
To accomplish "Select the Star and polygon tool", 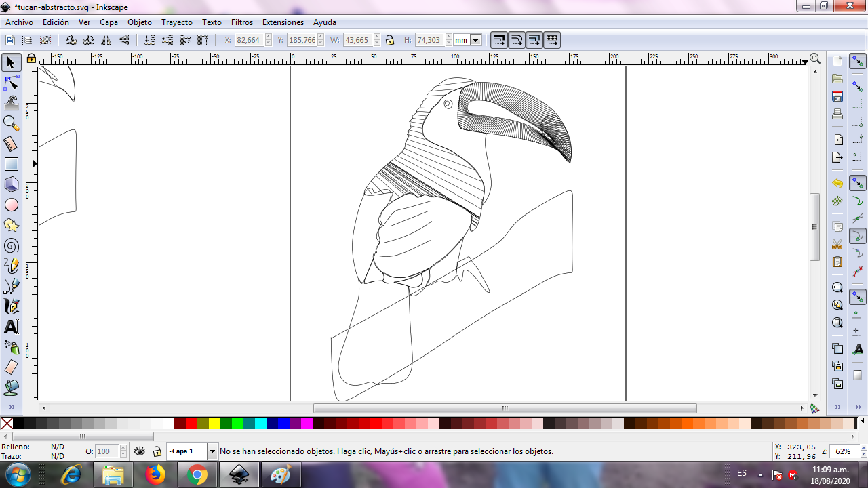I will 11,225.
